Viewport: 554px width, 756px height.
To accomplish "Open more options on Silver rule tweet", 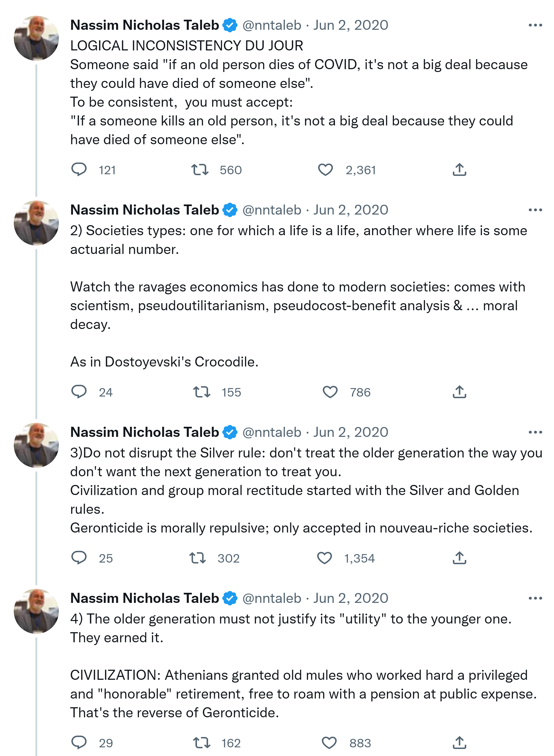I will click(x=535, y=432).
